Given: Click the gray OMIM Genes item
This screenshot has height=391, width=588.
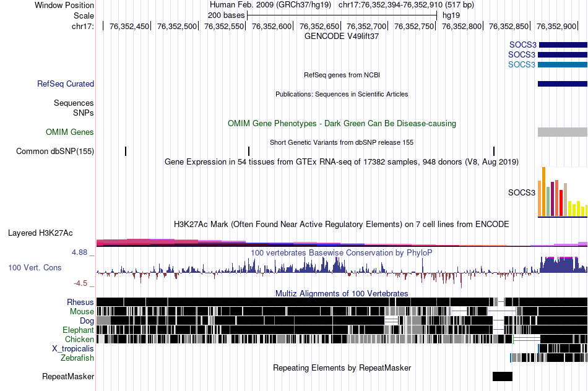Looking at the screenshot, I should [x=563, y=132].
